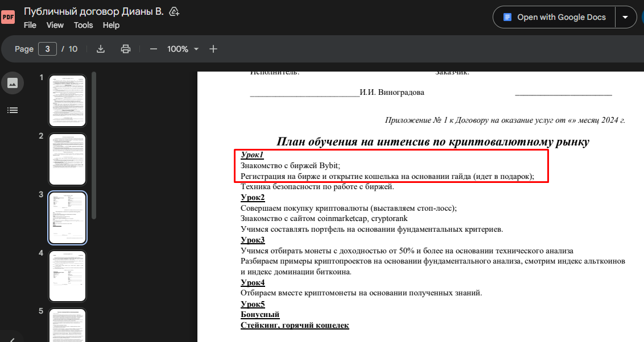Image resolution: width=644 pixels, height=342 pixels.
Task: Select page 4 thumbnail
Action: tap(67, 276)
